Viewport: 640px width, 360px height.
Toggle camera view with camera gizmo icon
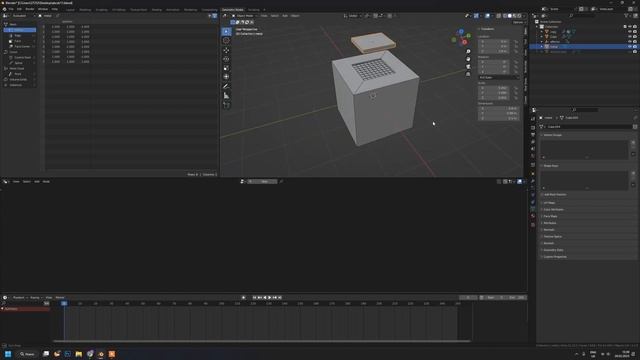coord(468,67)
